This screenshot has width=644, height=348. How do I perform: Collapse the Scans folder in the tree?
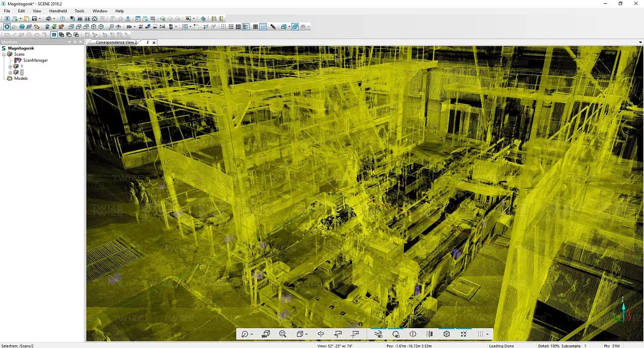click(4, 54)
